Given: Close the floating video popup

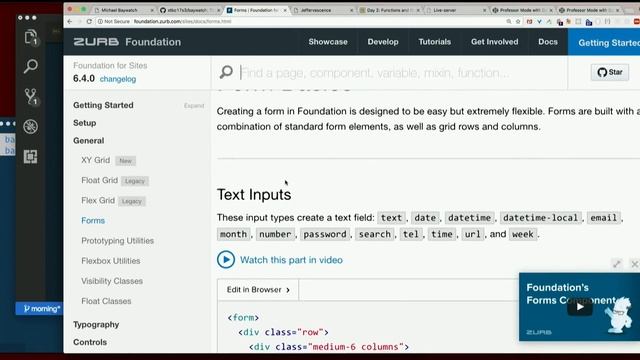Looking at the screenshot, I should [634, 264].
